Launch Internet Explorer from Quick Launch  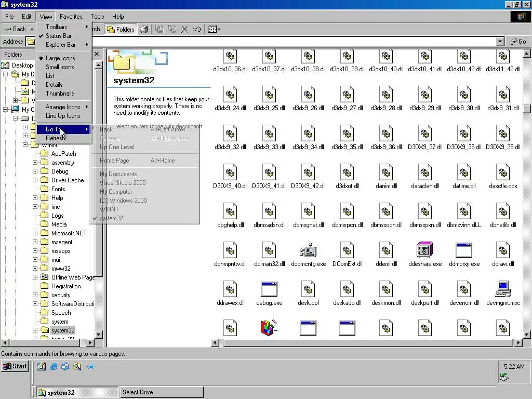54,366
